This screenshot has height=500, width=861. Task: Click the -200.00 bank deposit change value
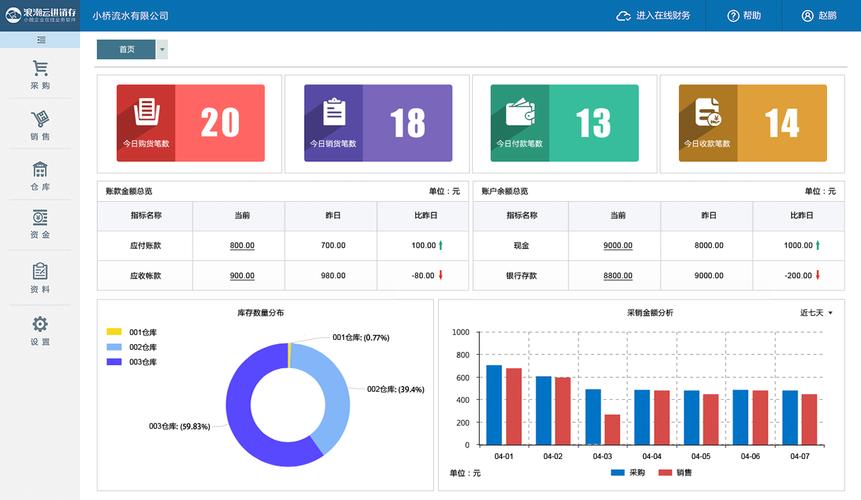click(798, 276)
